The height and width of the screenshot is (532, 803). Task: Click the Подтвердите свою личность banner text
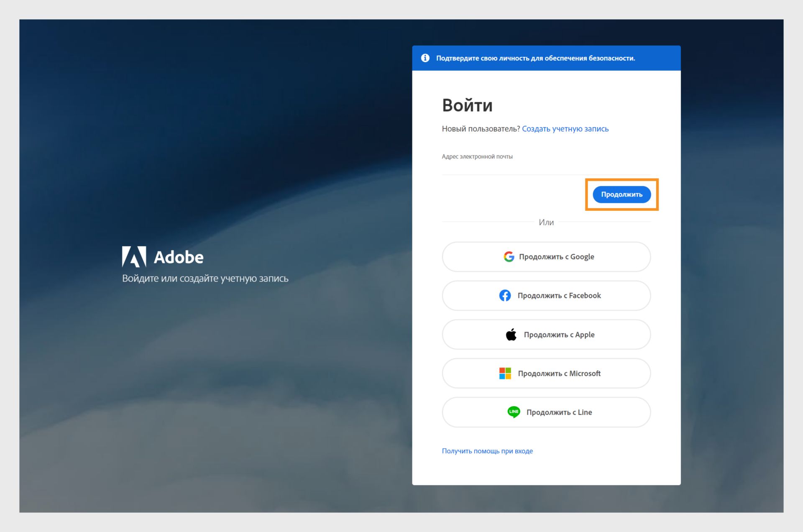coord(535,58)
